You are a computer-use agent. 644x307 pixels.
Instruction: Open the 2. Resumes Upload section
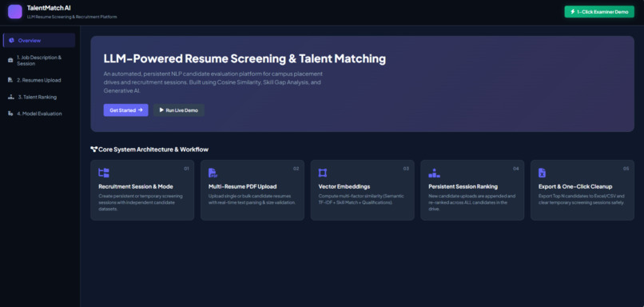[x=39, y=80]
